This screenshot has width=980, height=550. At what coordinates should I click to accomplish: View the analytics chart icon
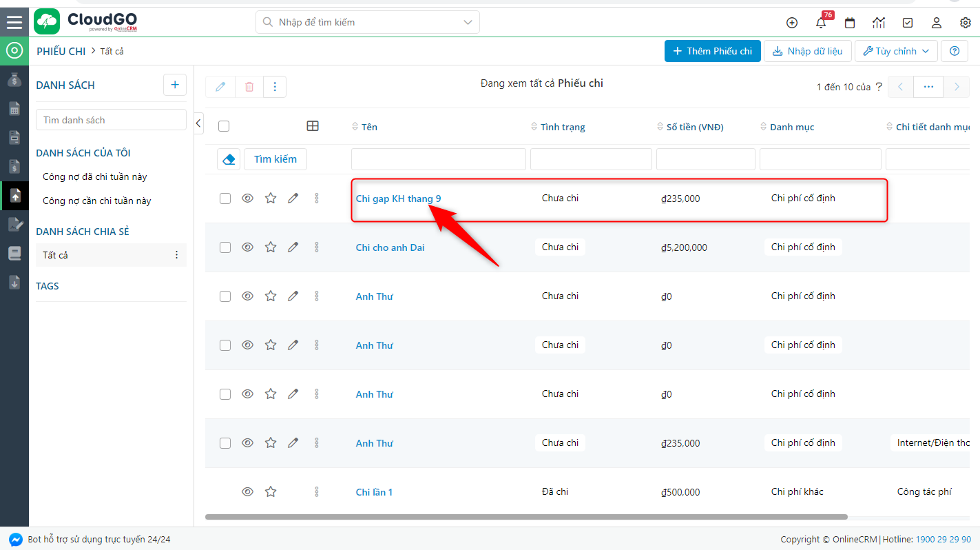point(879,22)
